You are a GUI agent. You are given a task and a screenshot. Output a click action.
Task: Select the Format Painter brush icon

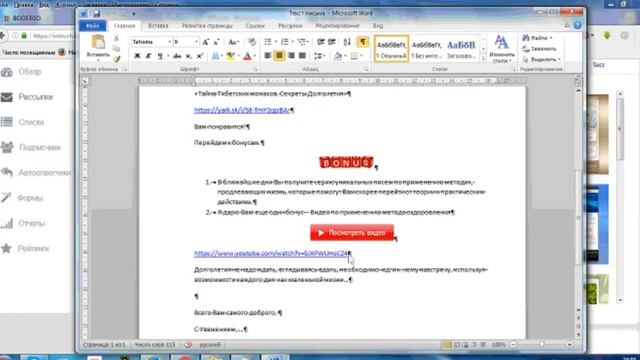117,59
